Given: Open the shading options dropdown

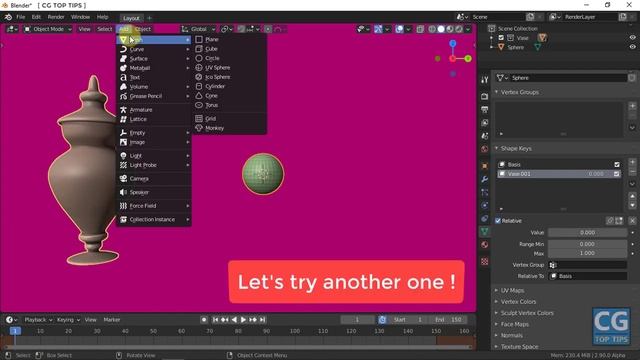Looking at the screenshot, I should (468, 29).
